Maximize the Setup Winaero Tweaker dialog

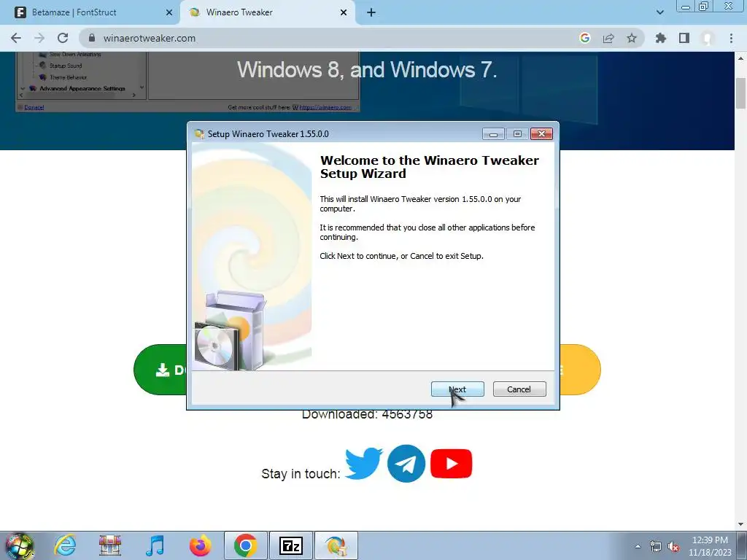(517, 134)
